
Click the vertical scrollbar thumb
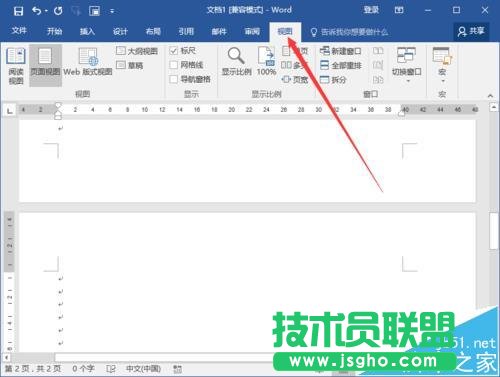click(x=494, y=230)
